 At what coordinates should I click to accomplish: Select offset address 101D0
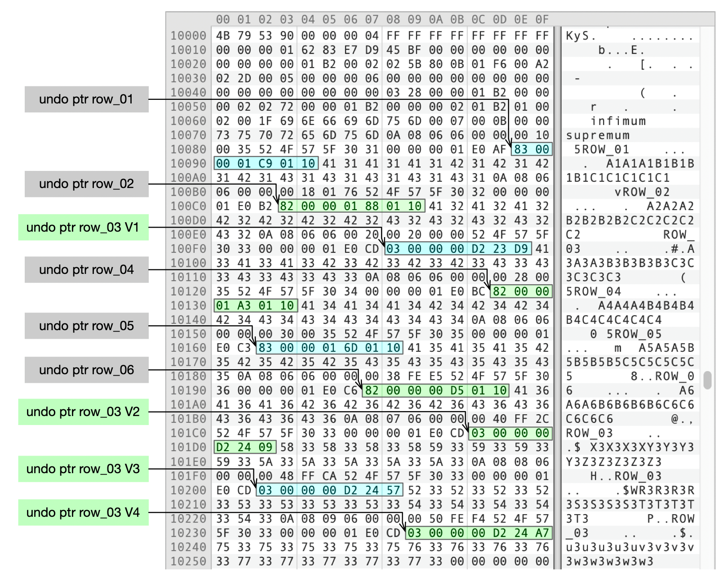tap(188, 448)
